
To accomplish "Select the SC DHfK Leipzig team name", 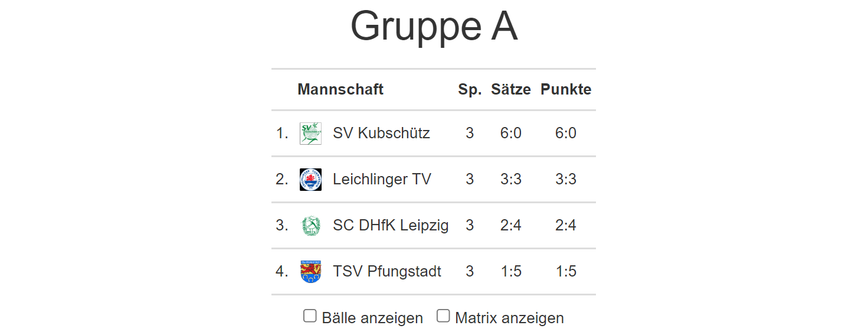I will tap(391, 225).
